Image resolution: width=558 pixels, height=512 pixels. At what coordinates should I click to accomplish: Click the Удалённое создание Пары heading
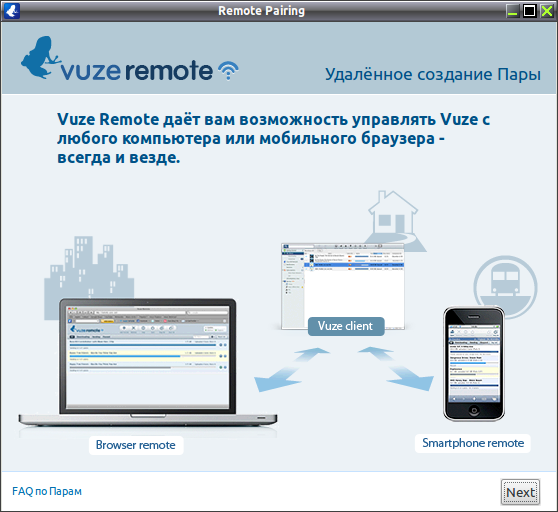(x=433, y=74)
